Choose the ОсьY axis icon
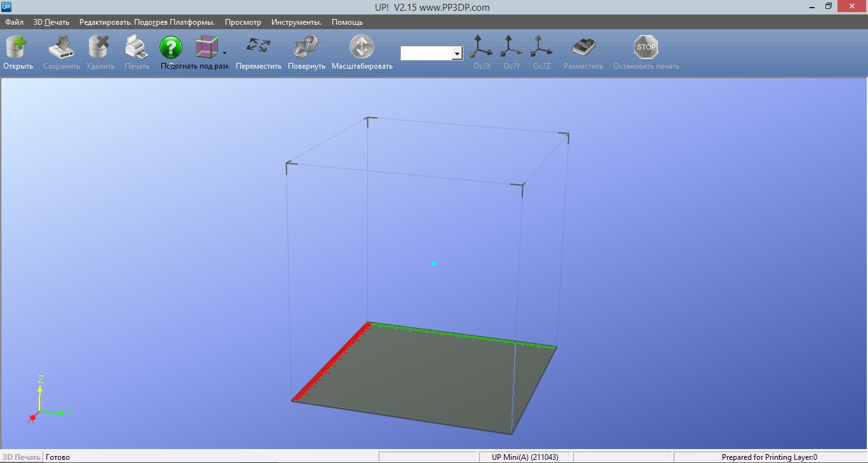The image size is (868, 463). tap(512, 48)
